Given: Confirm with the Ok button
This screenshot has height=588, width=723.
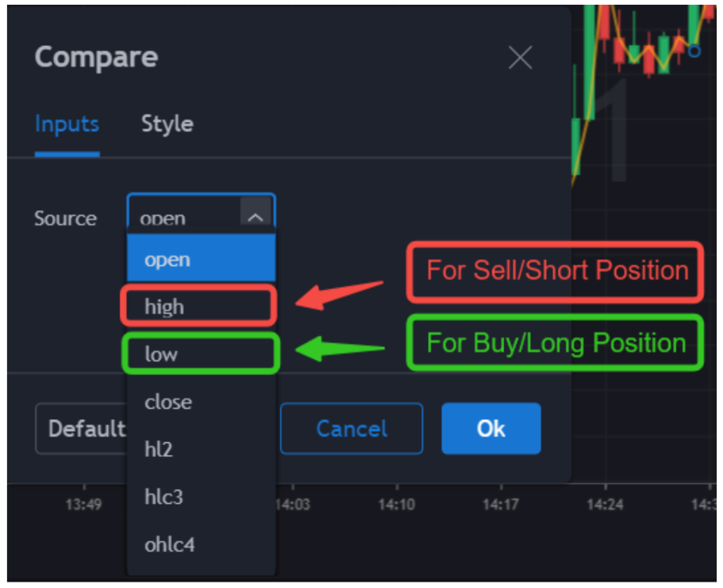Looking at the screenshot, I should (491, 429).
